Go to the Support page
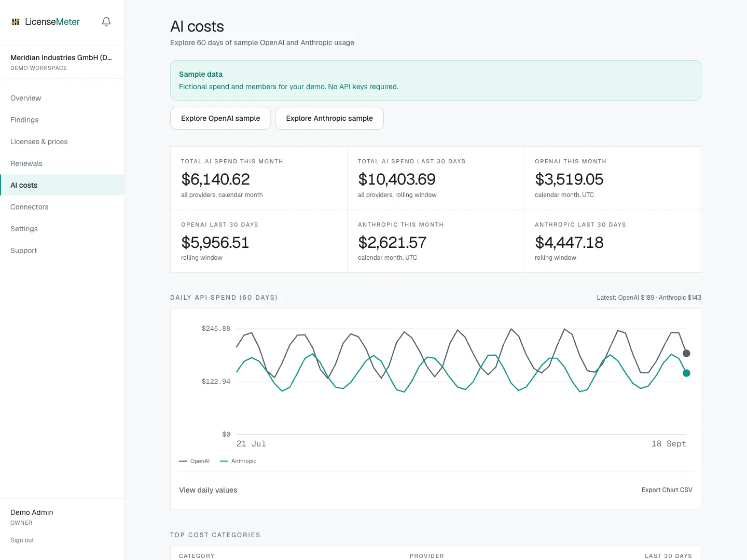The image size is (747, 560). (23, 250)
